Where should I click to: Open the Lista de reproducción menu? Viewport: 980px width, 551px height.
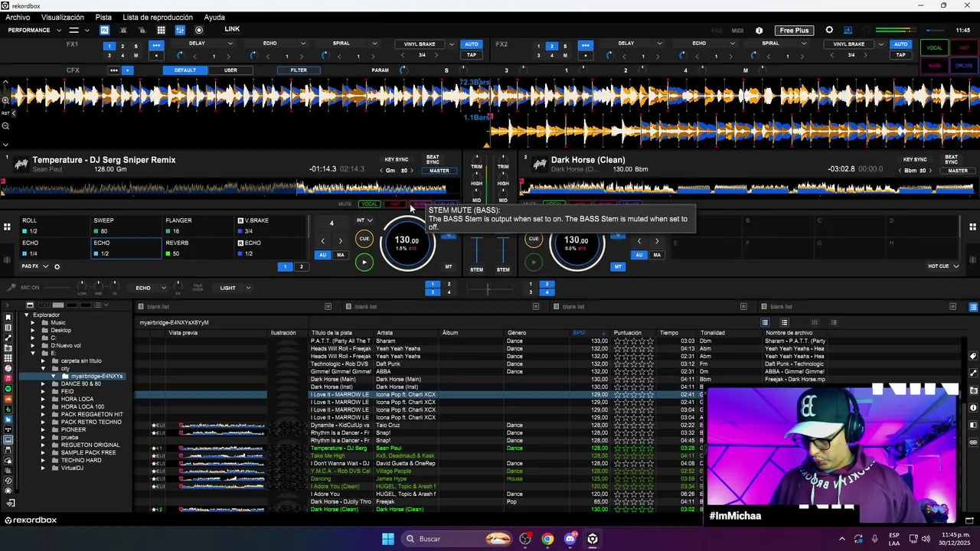click(x=158, y=18)
